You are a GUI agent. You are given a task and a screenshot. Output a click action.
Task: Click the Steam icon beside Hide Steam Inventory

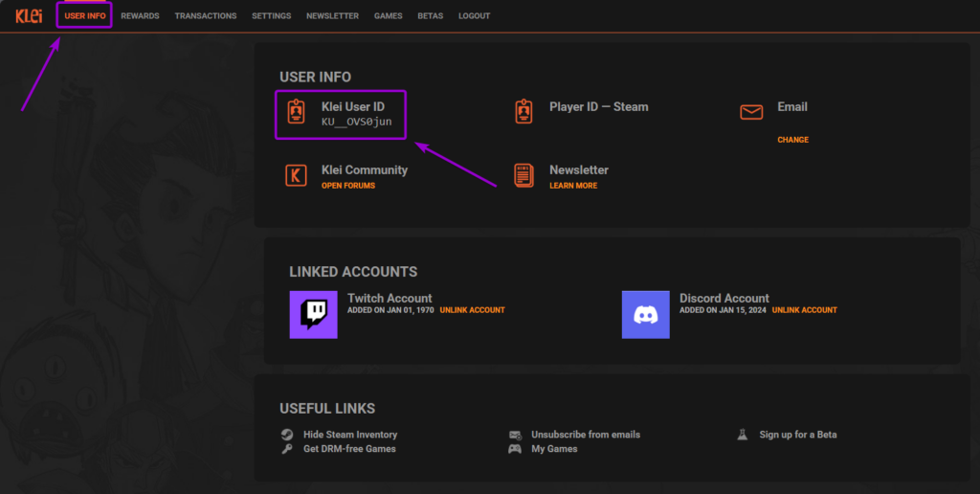point(287,435)
